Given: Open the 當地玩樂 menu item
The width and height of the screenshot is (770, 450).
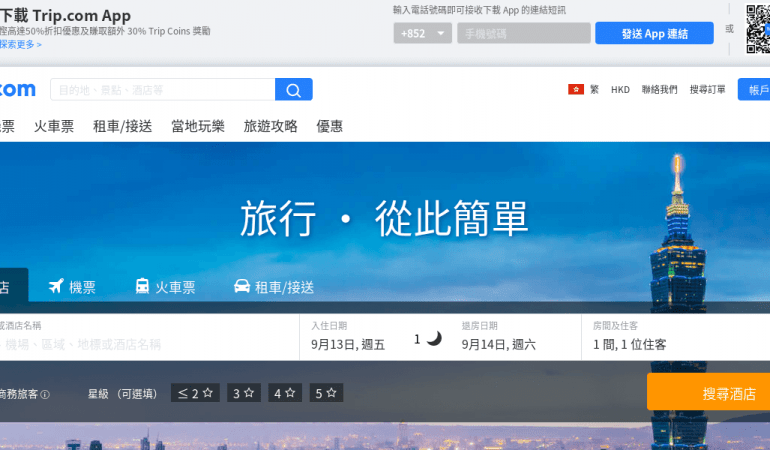Looking at the screenshot, I should click(x=198, y=126).
